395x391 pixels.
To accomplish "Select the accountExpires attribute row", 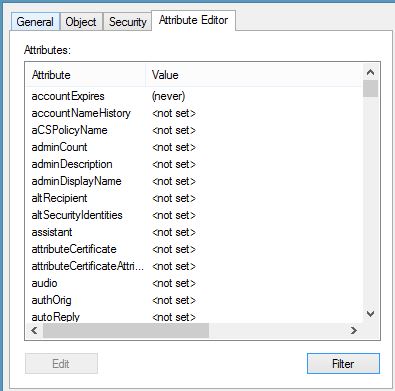I will coord(194,96).
